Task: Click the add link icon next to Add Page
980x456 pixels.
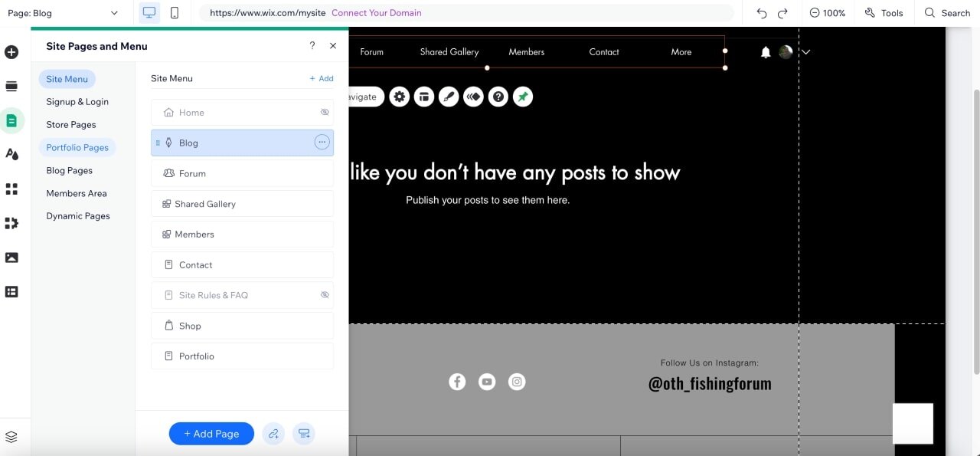Action: pos(273,434)
